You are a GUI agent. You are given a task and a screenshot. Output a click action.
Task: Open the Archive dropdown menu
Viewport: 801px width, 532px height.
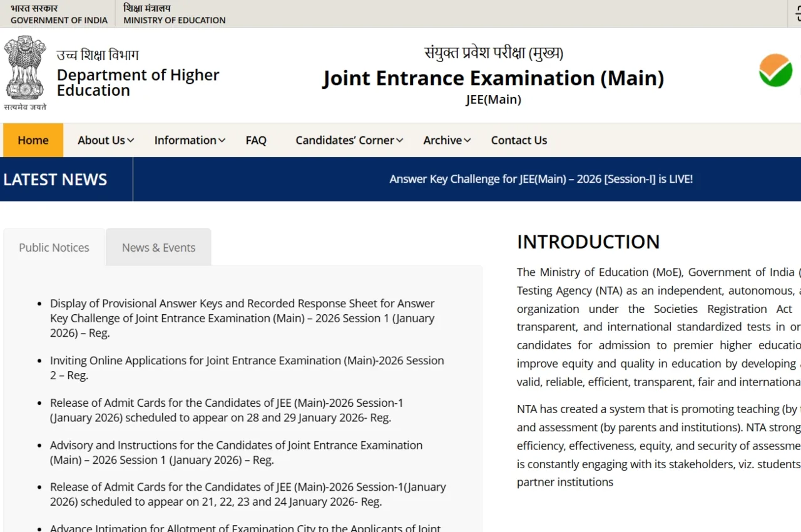pos(446,140)
